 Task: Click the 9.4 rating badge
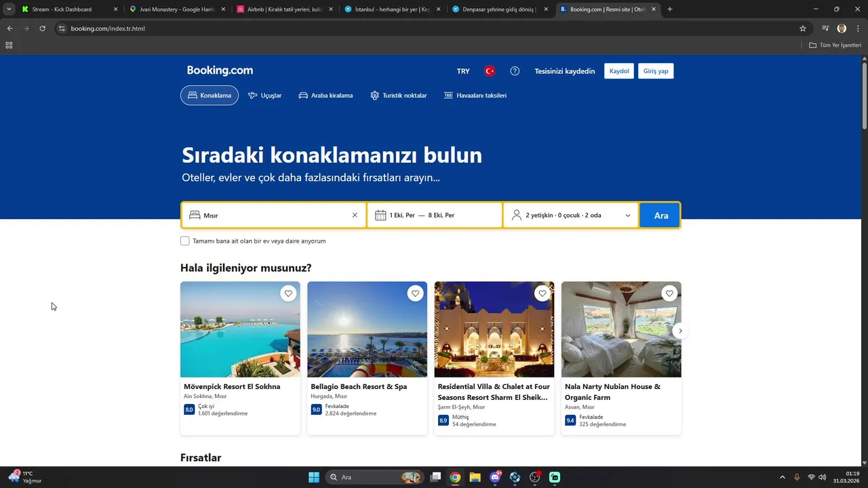(x=570, y=420)
